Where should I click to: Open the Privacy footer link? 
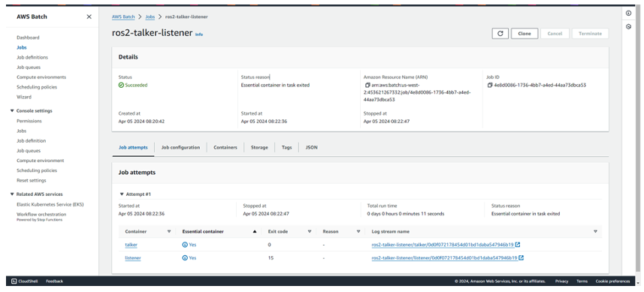[x=561, y=281]
